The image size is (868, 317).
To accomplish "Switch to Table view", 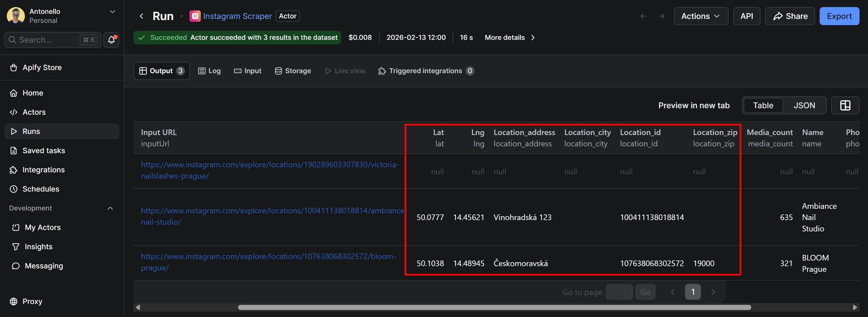I will click(x=763, y=105).
